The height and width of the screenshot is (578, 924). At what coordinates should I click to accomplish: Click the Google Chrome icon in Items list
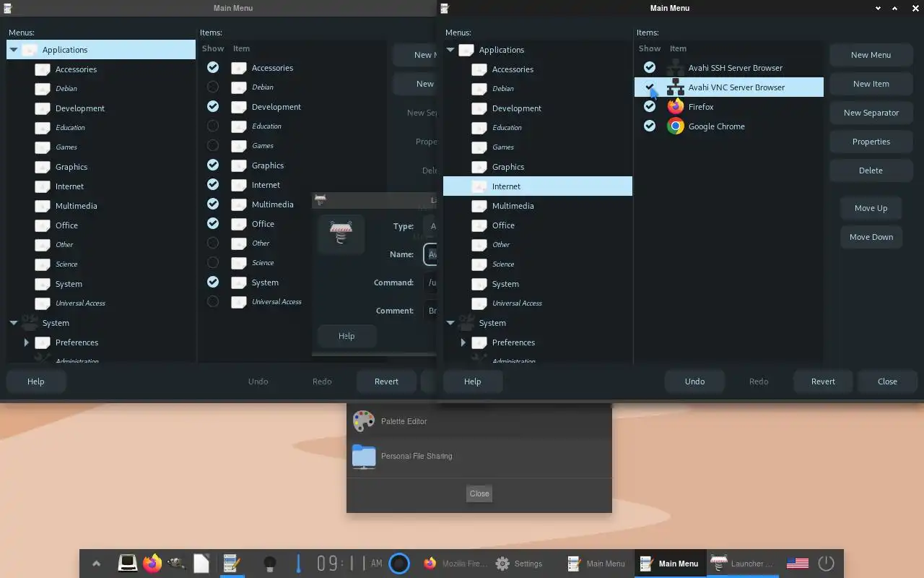click(675, 126)
